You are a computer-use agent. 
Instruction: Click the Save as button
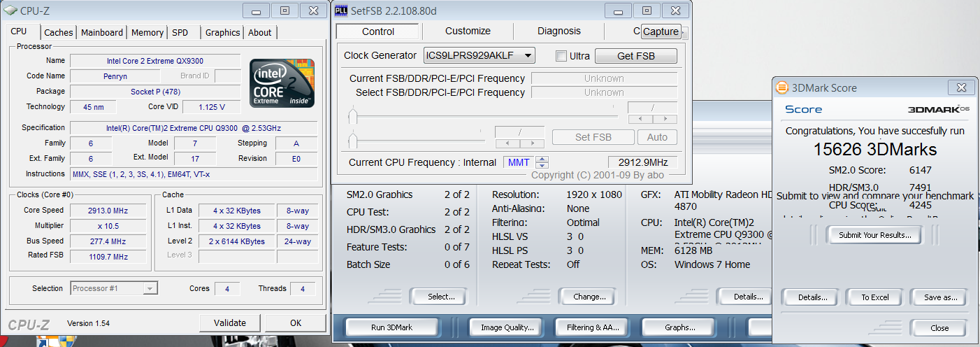point(940,297)
